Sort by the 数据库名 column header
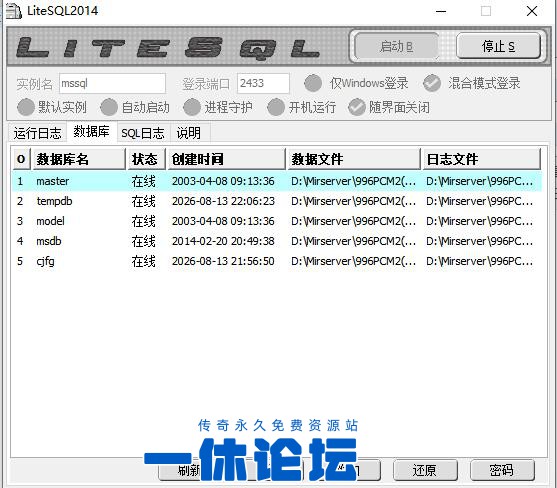 [79, 159]
